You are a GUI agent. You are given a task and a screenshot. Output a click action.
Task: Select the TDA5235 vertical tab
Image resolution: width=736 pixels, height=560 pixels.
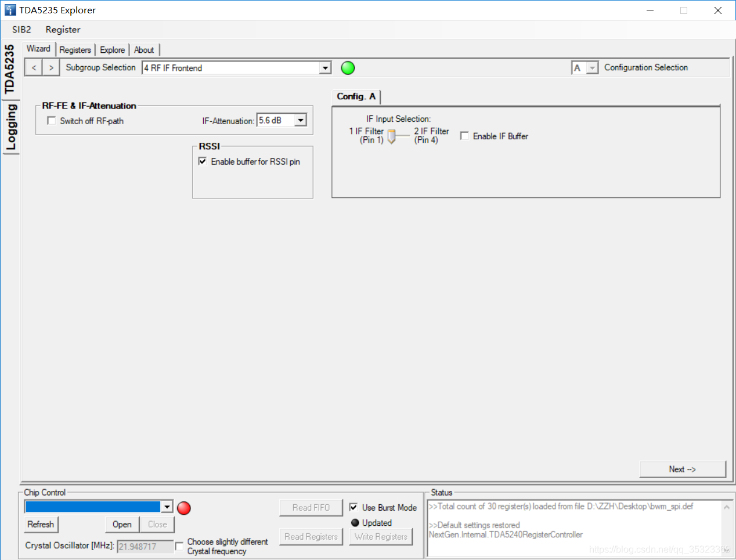tap(10, 69)
